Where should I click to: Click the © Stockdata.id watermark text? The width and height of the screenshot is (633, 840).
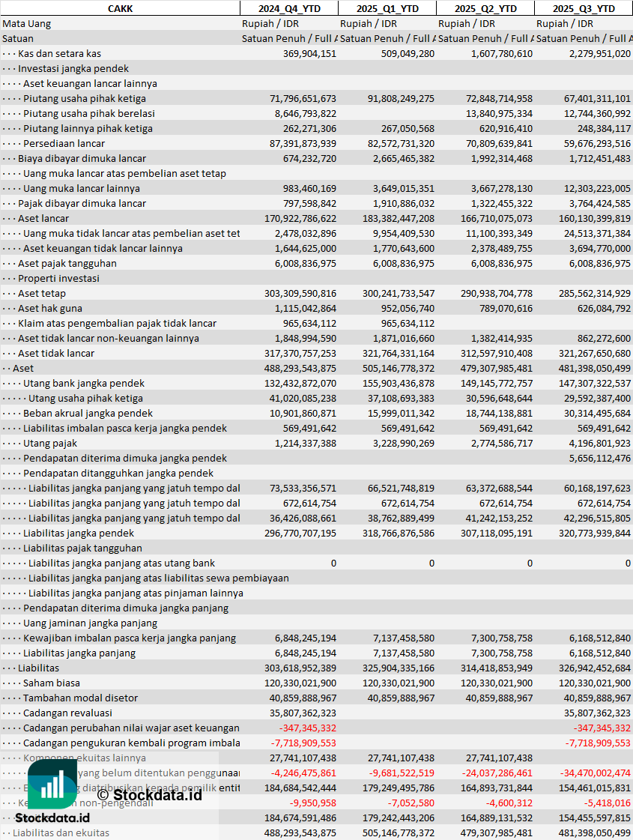tap(149, 794)
